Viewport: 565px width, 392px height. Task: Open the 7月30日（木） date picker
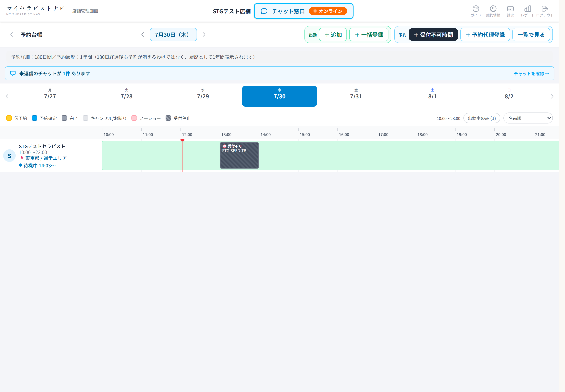[173, 35]
